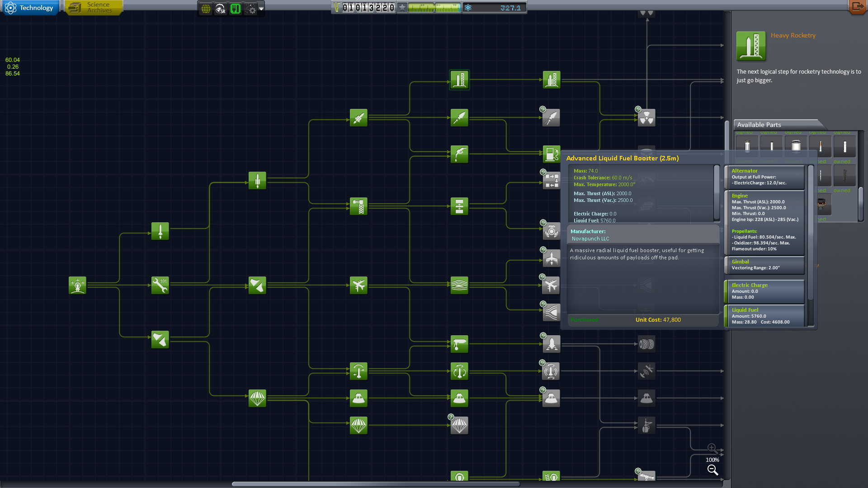Viewport: 868px width, 488px height.
Task: Click the Advanced Liquid Fuel Booster title
Action: click(622, 158)
